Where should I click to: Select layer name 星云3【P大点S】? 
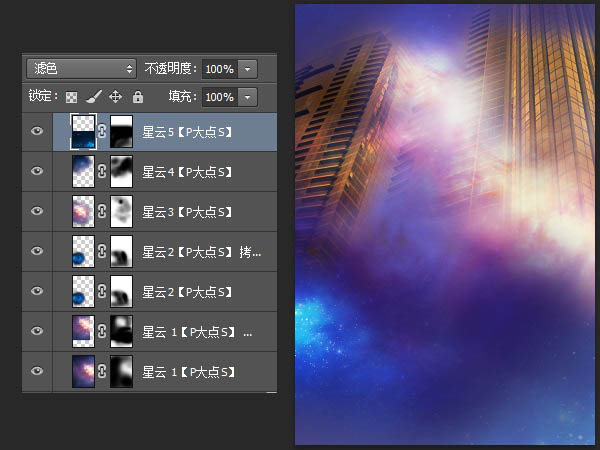click(187, 212)
